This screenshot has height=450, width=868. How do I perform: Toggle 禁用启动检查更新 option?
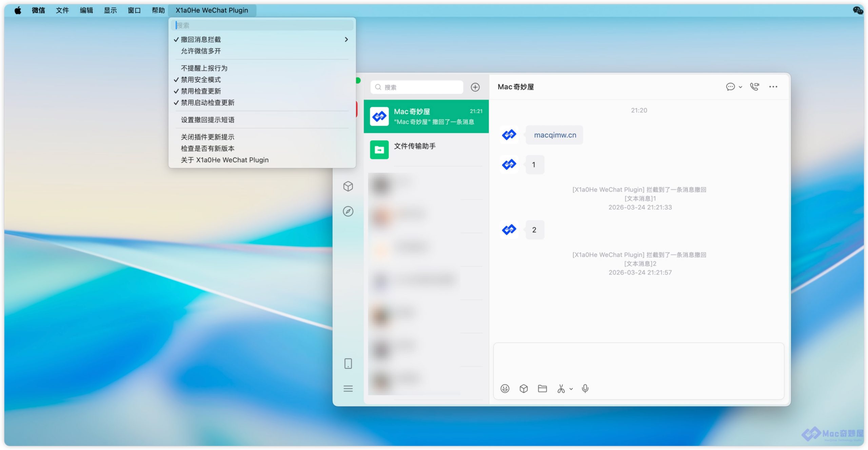(207, 103)
